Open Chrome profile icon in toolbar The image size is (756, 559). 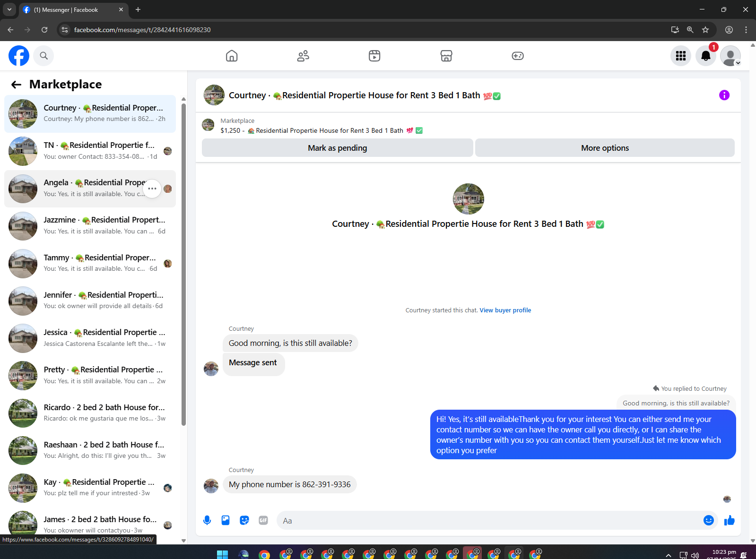(729, 30)
